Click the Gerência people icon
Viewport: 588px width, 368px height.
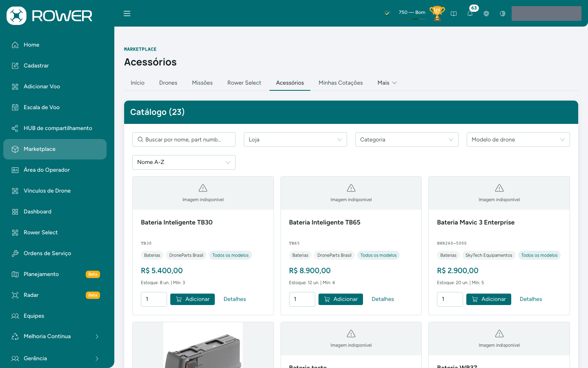(15, 359)
